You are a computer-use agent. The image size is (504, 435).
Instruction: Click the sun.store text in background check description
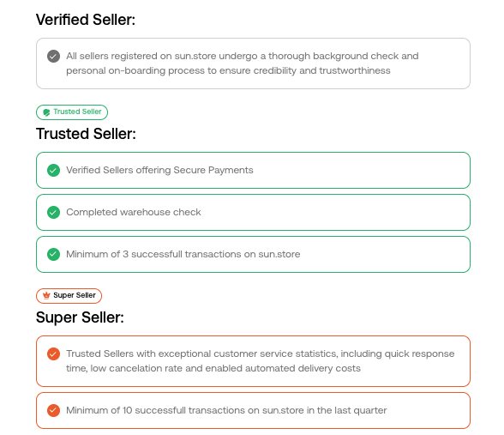tap(195, 56)
